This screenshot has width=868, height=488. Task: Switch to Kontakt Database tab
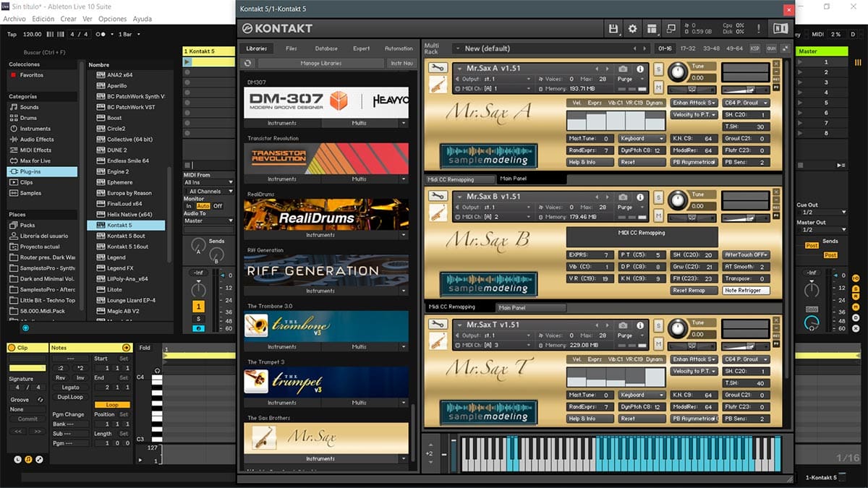click(326, 48)
